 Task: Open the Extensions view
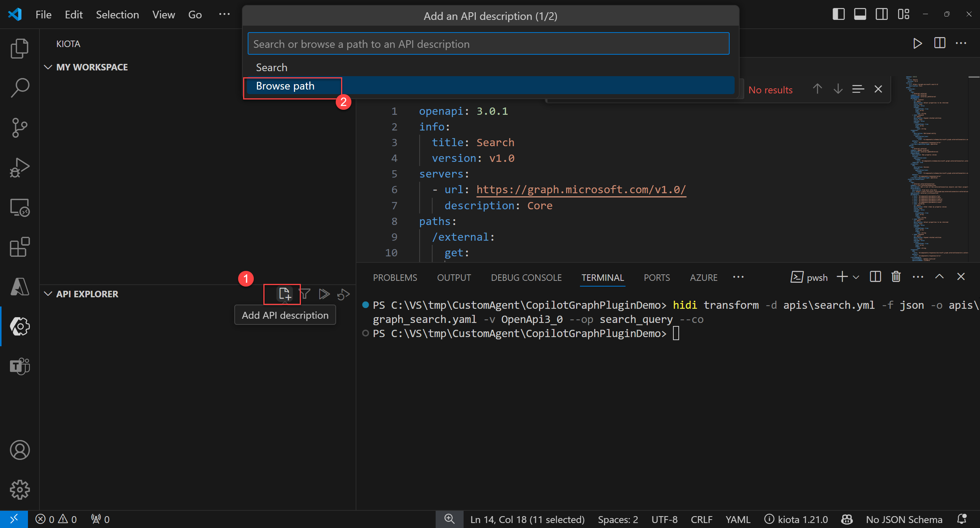[20, 247]
